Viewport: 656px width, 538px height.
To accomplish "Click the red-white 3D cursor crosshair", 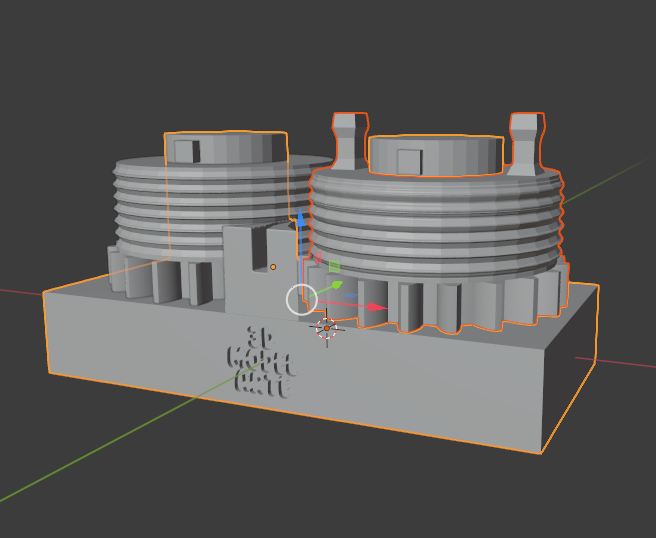I will pyautogui.click(x=327, y=328).
